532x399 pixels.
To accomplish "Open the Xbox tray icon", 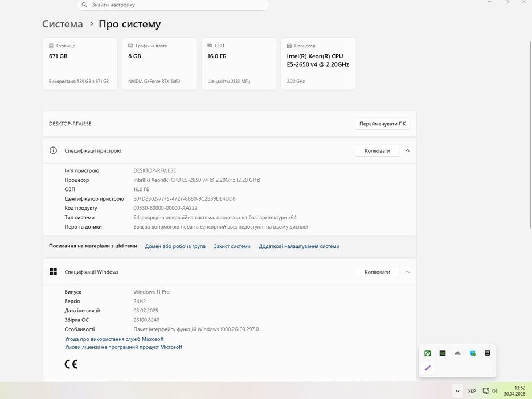I will [428, 353].
